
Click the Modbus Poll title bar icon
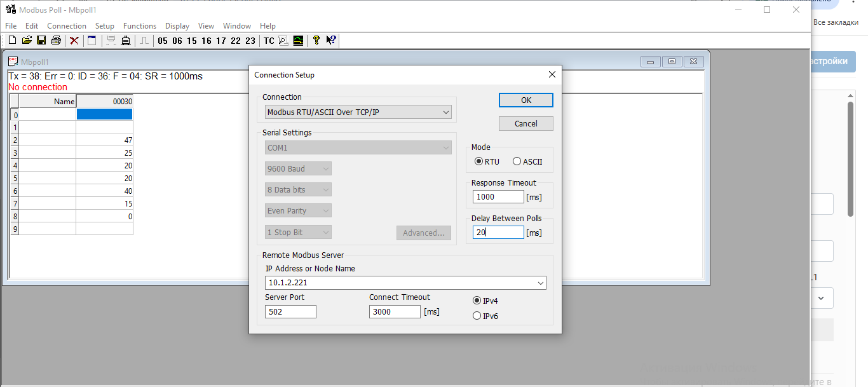(x=10, y=10)
